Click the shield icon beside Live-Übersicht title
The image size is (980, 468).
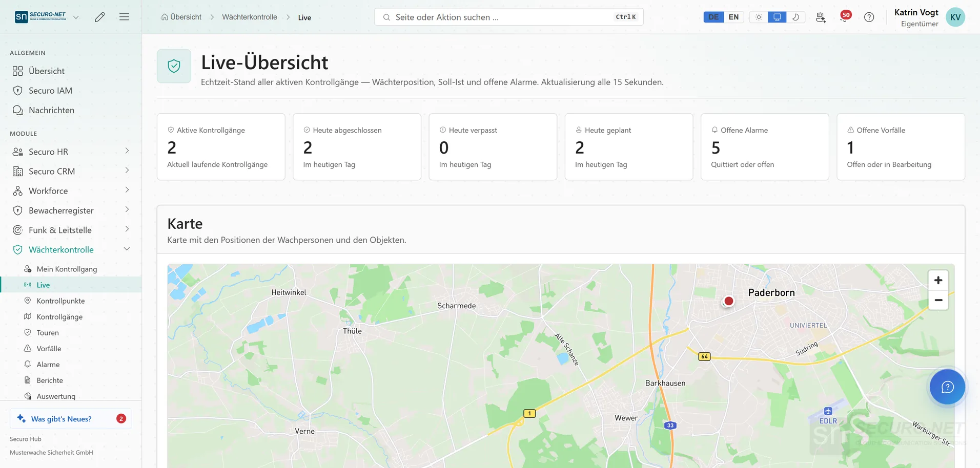(174, 66)
